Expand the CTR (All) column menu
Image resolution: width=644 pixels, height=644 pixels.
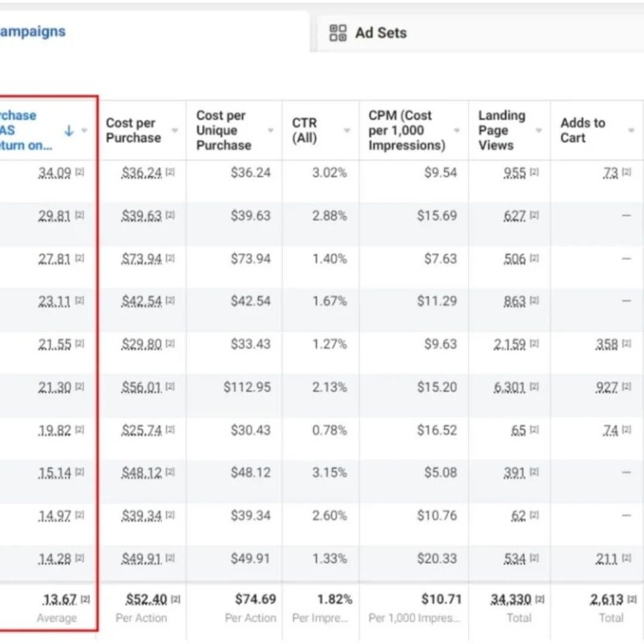347,131
